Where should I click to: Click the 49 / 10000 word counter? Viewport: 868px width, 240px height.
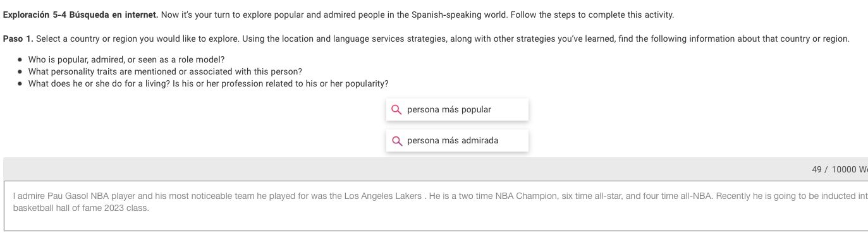pos(840,169)
